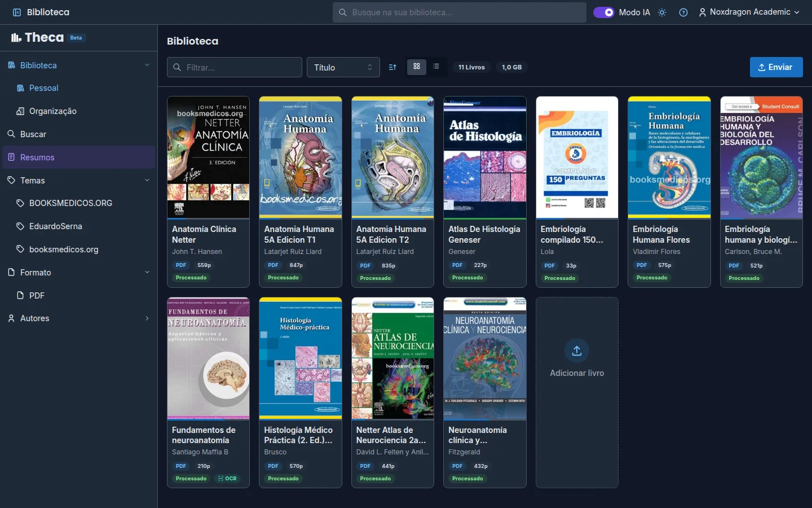
Task: Expand the Autores sidebar section
Action: [147, 318]
